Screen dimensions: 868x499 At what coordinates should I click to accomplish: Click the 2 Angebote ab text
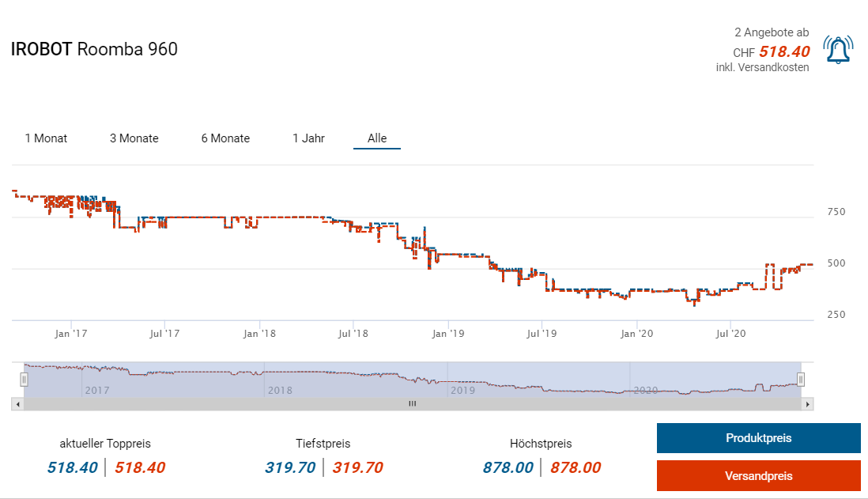[x=772, y=32]
